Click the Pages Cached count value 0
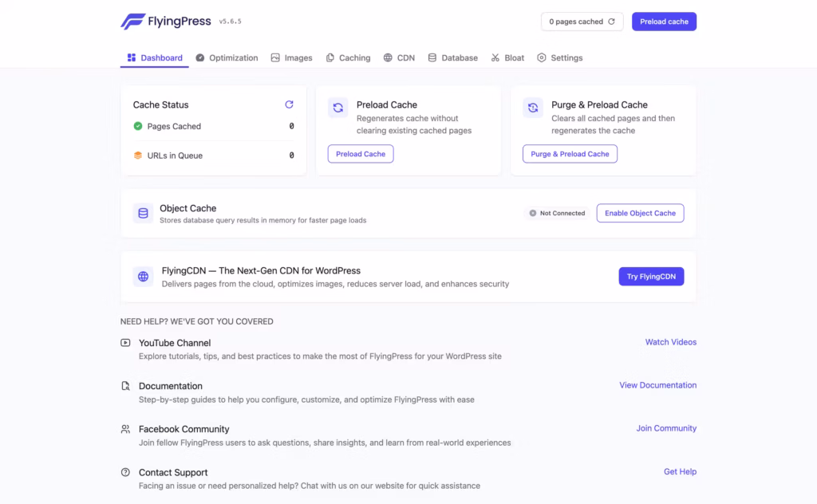This screenshot has width=817, height=504. [291, 126]
